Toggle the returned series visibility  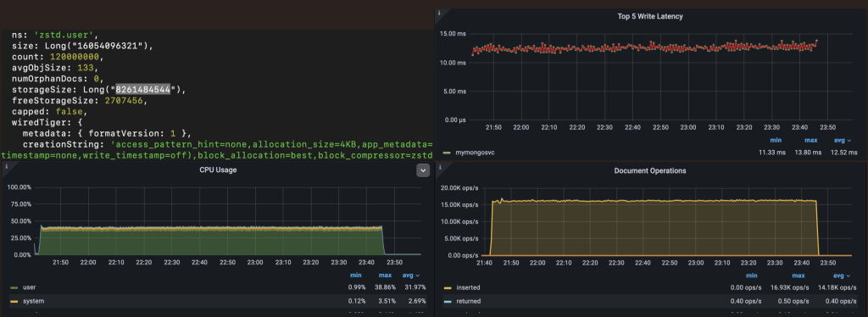click(x=468, y=301)
